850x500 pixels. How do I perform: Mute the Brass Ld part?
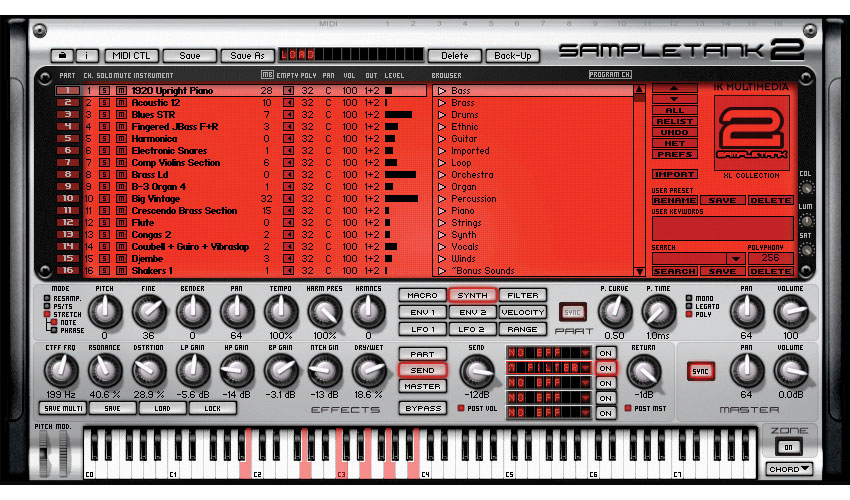[x=121, y=175]
